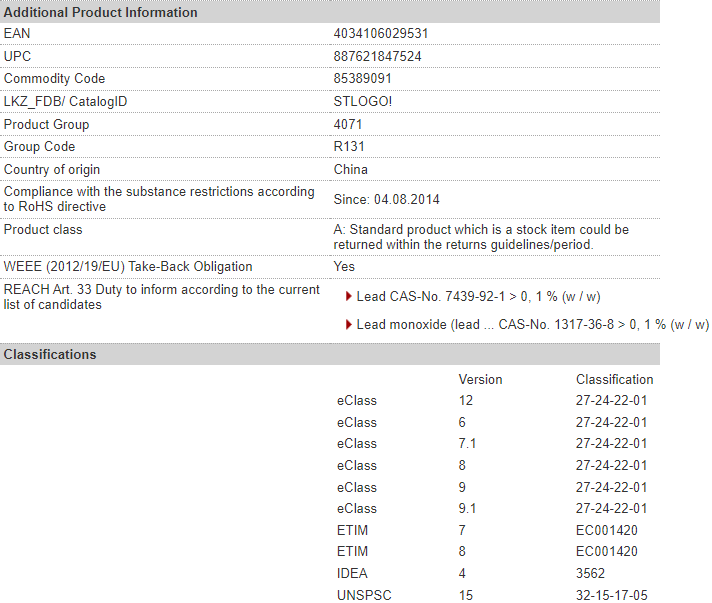Click Country of origin value China

tap(351, 169)
